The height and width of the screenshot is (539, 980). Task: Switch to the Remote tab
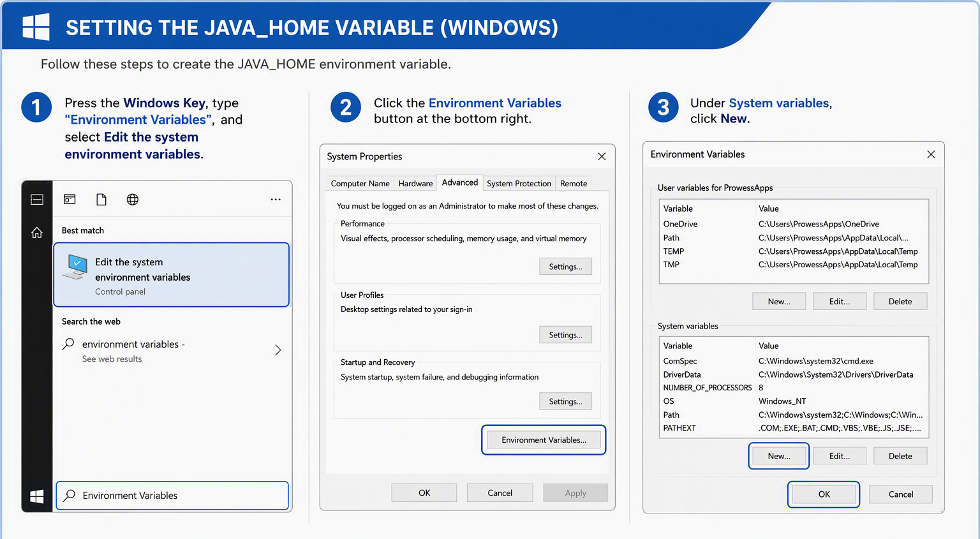pos(574,184)
